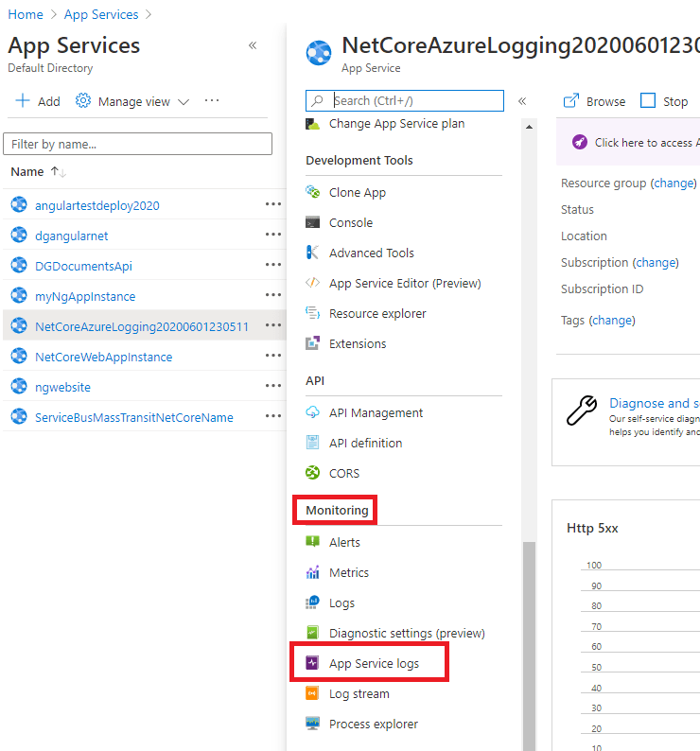The image size is (700, 751).
Task: Open the Log stream icon
Action: [313, 693]
